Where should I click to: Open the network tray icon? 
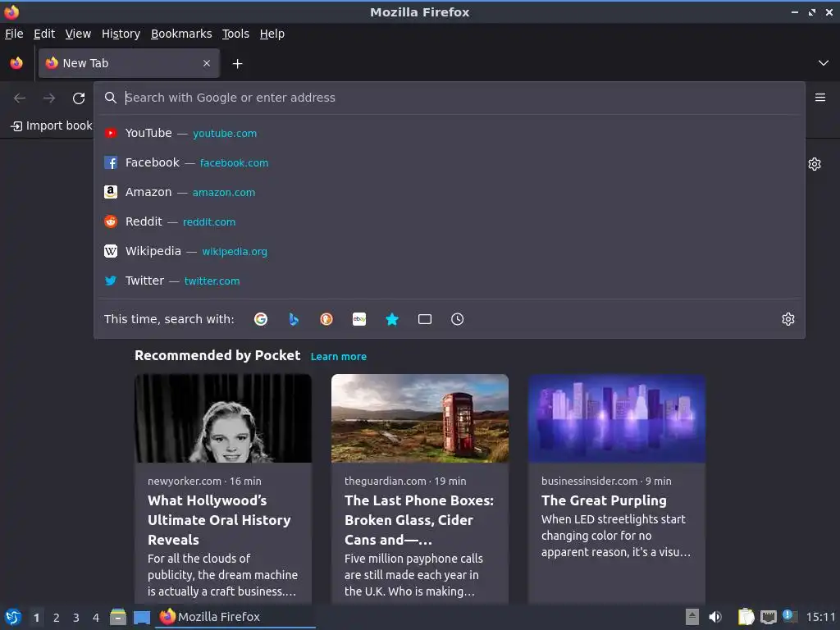coord(769,617)
